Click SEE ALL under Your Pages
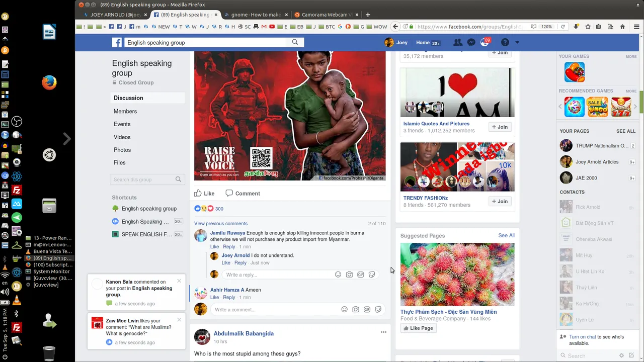This screenshot has height=362, width=644. pos(626,131)
